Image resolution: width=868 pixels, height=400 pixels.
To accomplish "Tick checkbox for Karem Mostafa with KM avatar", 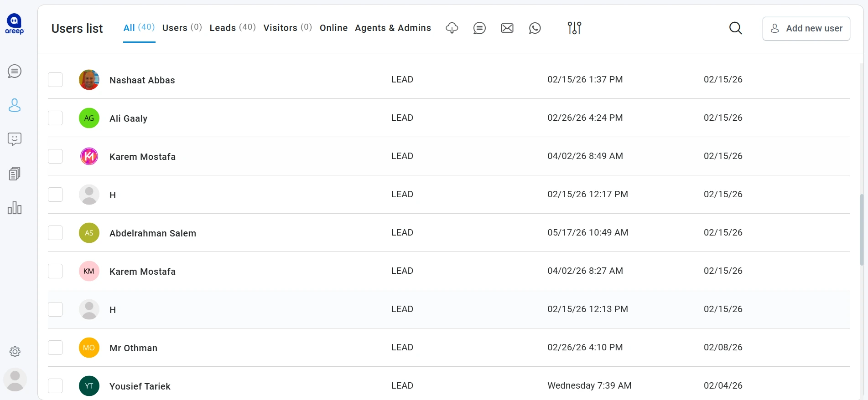I will [x=55, y=271].
